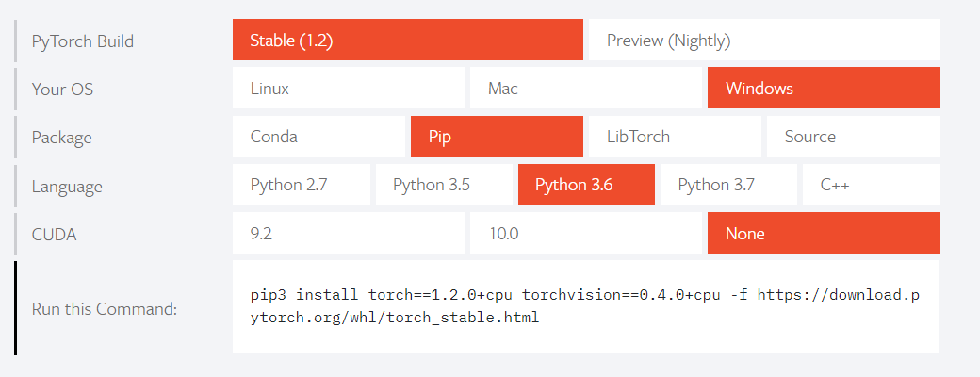Choose the Python 3.6 option
Viewport: 980px width, 377px height.
coord(586,185)
